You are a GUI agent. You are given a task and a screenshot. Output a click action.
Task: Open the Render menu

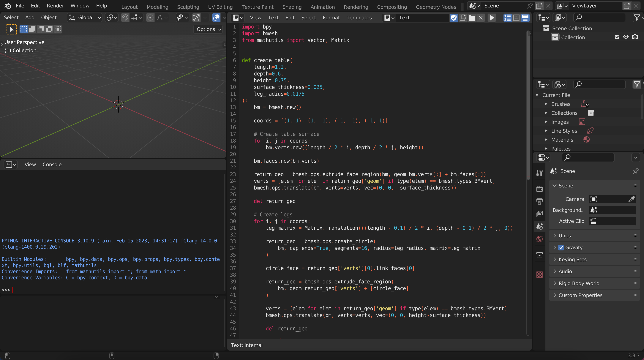(55, 6)
